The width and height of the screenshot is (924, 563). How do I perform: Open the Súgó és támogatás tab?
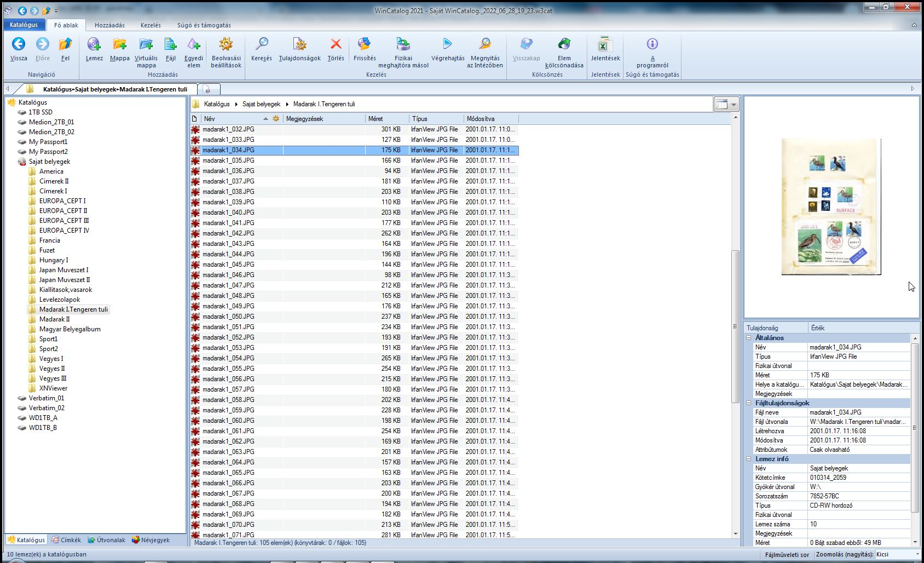(204, 25)
